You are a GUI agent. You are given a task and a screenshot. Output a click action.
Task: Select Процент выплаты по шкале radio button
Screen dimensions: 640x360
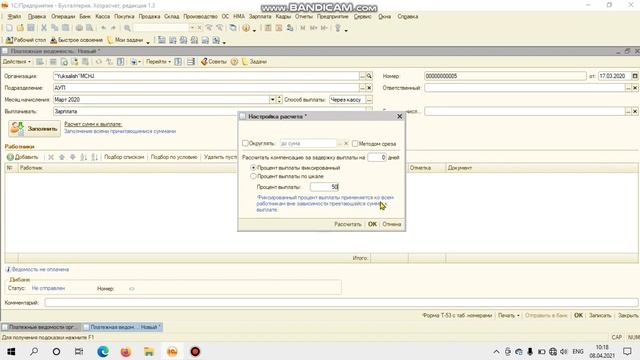[253, 176]
